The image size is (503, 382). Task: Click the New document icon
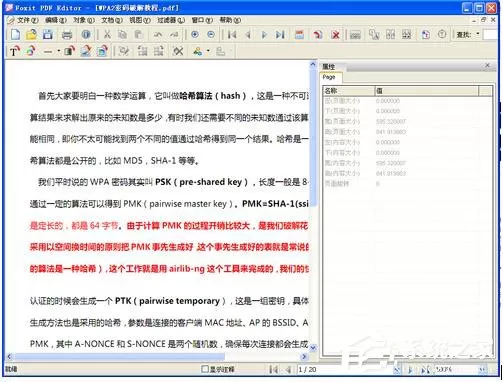[15, 35]
